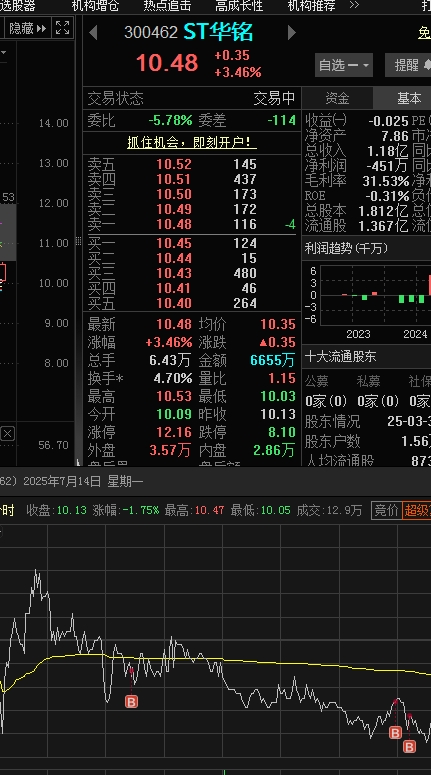Click the fullscreen expand icon
The height and width of the screenshot is (775, 431).
(62, 28)
